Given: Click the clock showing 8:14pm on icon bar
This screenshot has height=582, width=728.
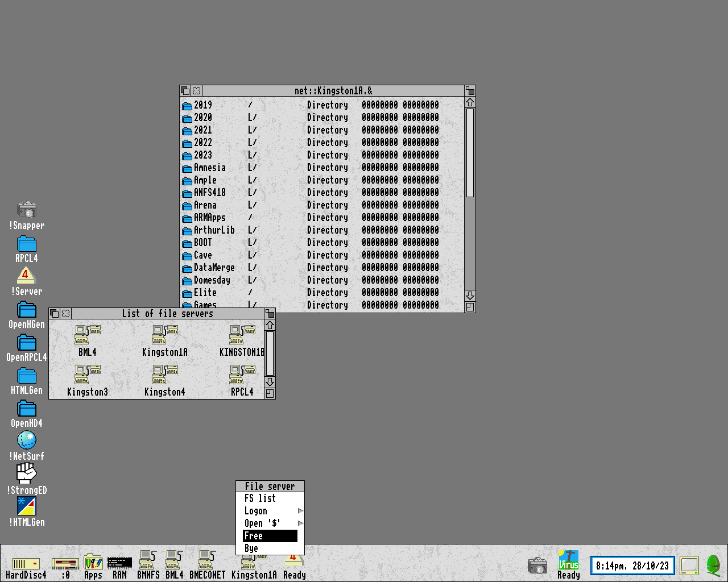Looking at the screenshot, I should point(632,566).
